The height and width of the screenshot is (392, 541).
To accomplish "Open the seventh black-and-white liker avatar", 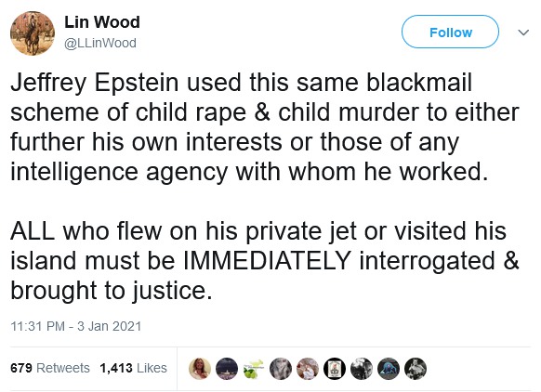I will (x=362, y=369).
